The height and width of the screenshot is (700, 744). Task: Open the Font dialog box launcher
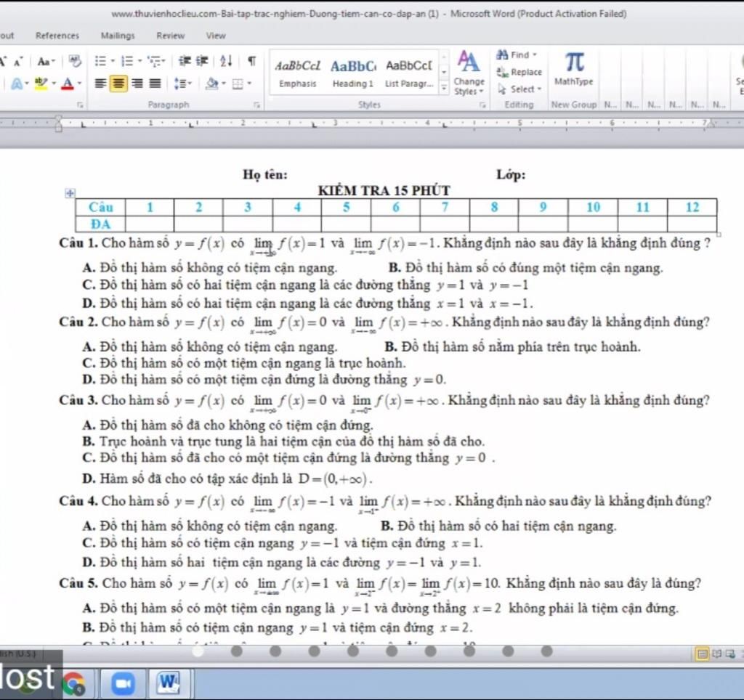[80, 105]
